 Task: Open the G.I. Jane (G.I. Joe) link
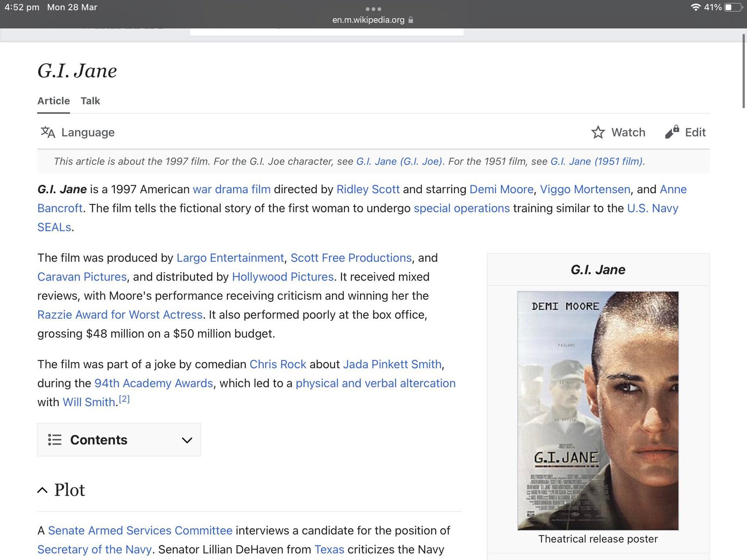(x=399, y=161)
